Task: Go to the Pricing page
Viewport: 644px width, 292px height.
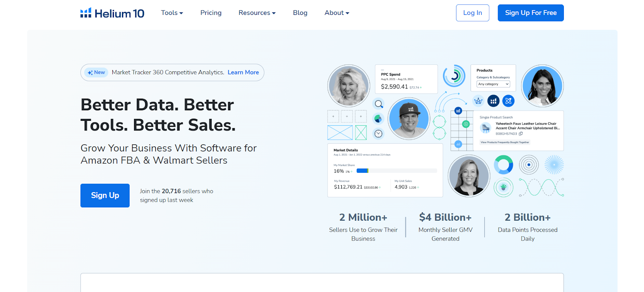Action: 211,13
